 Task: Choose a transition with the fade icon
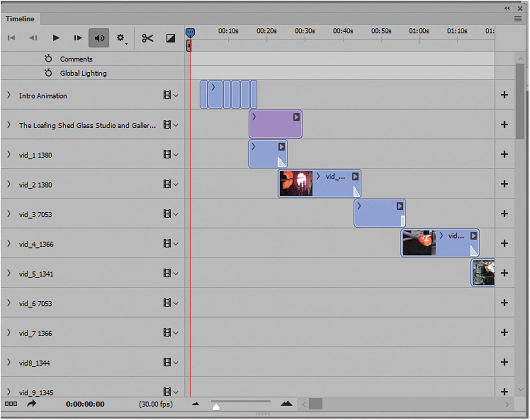click(170, 38)
